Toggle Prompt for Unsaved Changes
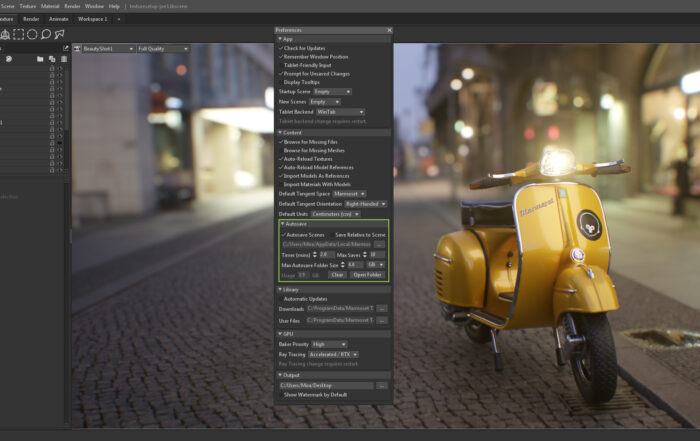700x441 pixels. [281, 74]
